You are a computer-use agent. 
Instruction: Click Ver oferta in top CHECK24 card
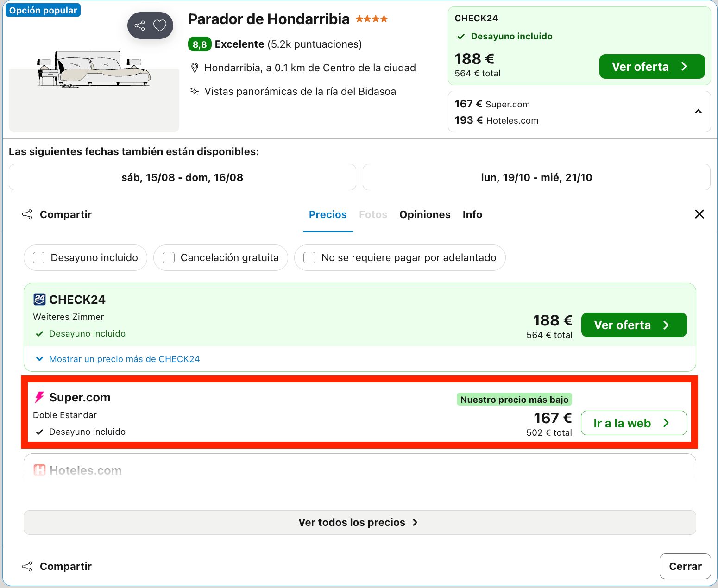click(652, 67)
